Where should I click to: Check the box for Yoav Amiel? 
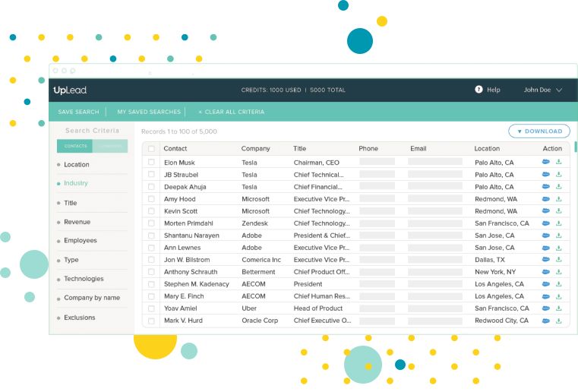coord(151,308)
